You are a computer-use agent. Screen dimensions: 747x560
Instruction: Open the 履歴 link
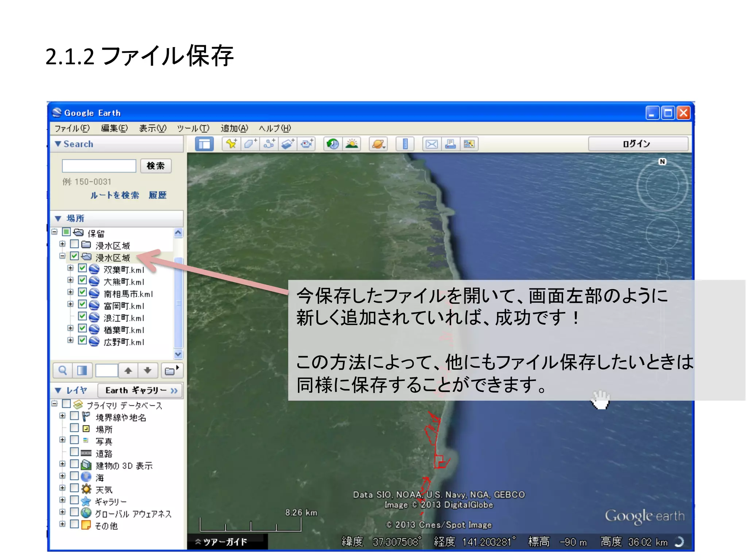[x=158, y=195]
